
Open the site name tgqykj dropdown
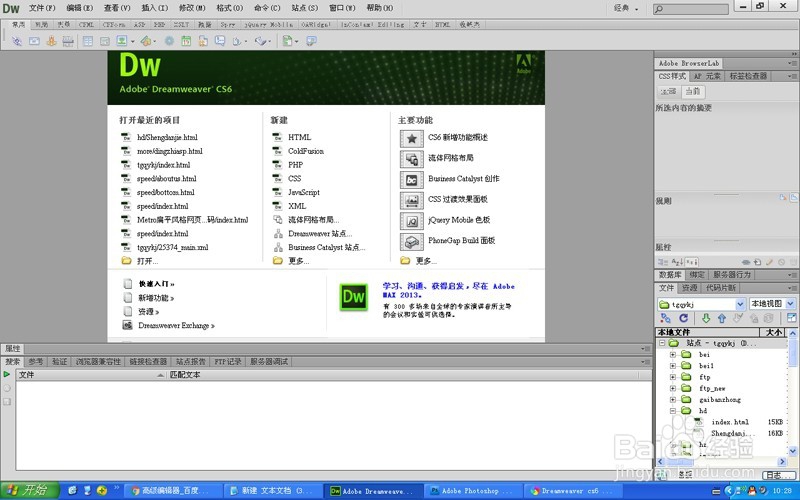coord(740,304)
